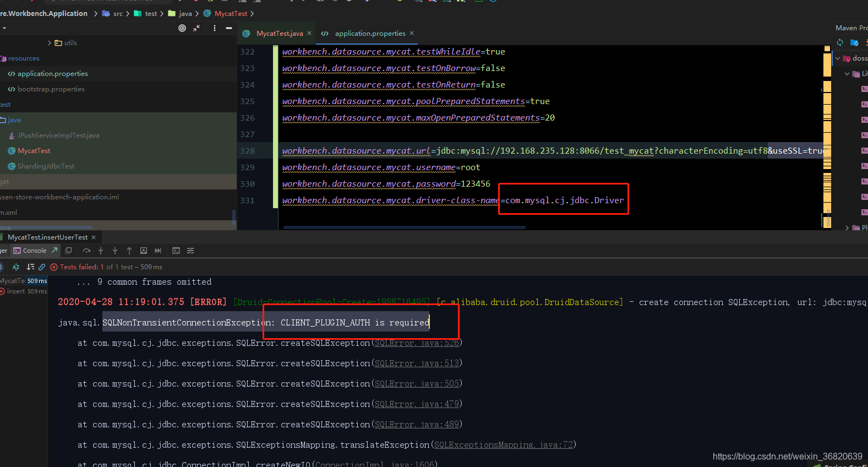
Task: Click the Step Out debugger icon
Action: coord(129,251)
